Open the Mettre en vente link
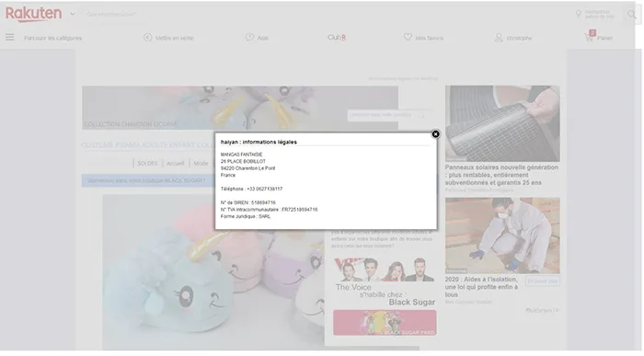Image resolution: width=644 pixels, height=356 pixels. tap(175, 38)
